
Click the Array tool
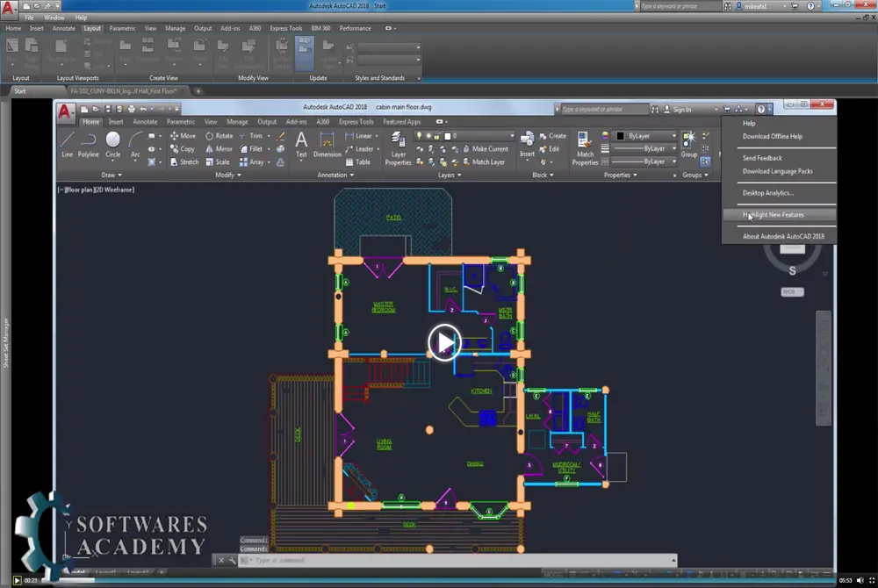pyautogui.click(x=251, y=161)
